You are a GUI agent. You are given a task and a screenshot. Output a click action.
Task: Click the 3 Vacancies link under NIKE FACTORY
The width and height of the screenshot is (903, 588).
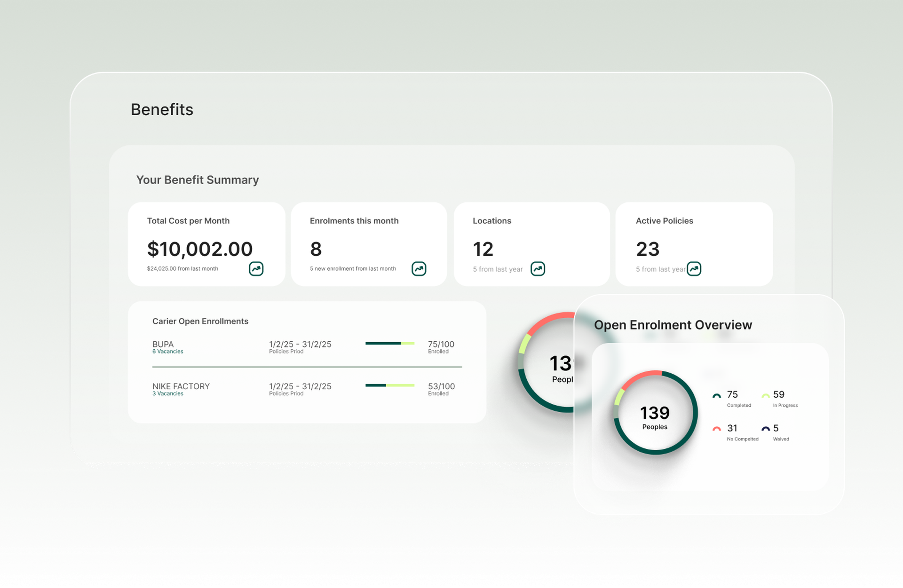pos(168,394)
